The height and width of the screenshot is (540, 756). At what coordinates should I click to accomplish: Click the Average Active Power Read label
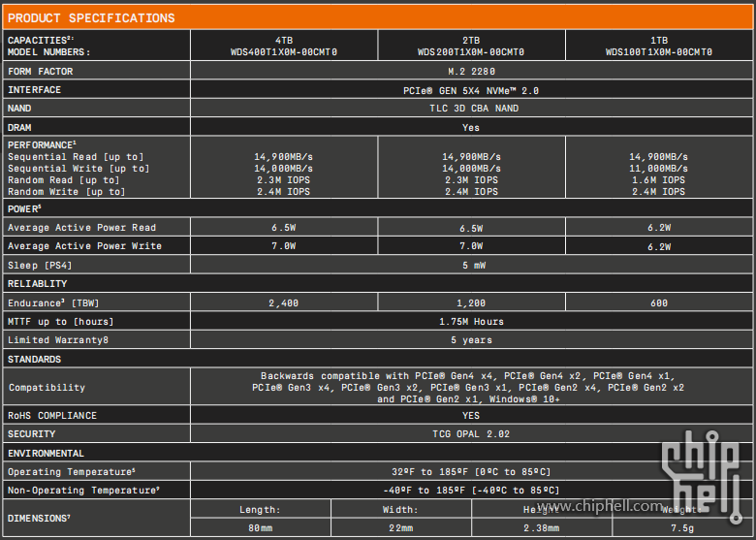82,228
